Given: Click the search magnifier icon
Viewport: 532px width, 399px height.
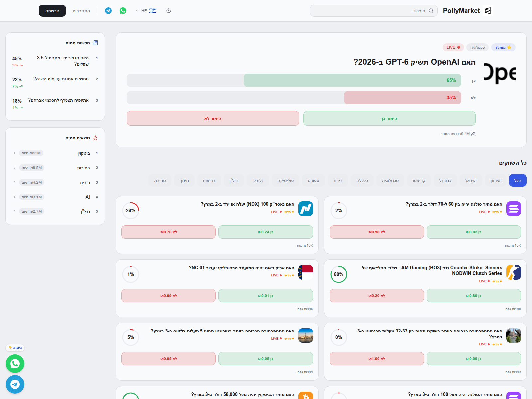Looking at the screenshot, I should click(x=431, y=10).
